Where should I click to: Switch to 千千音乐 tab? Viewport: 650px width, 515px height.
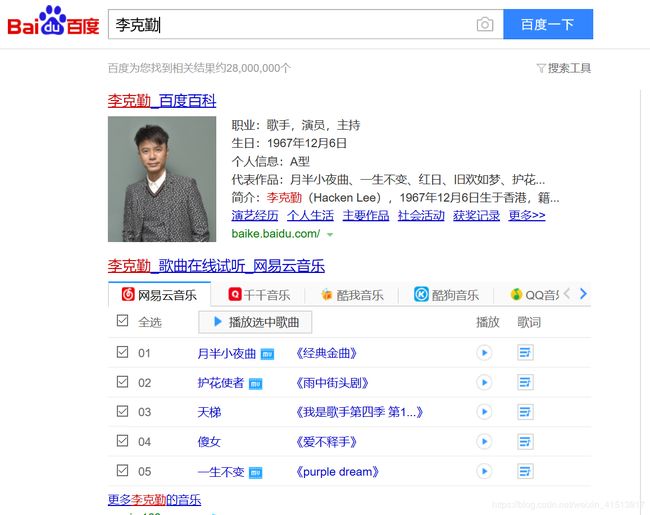click(x=259, y=295)
